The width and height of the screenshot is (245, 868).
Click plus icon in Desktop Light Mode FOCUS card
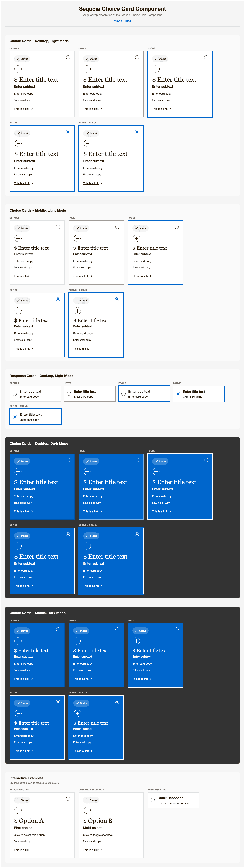[156, 69]
